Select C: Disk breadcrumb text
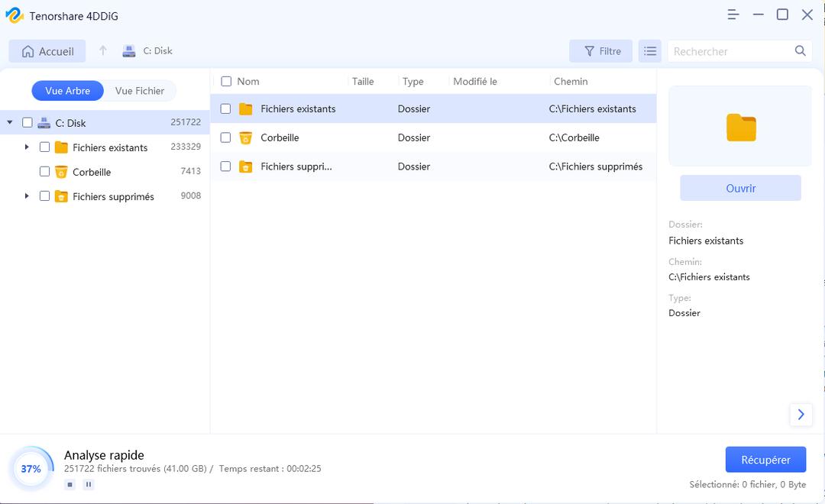The image size is (825, 504). coord(158,51)
